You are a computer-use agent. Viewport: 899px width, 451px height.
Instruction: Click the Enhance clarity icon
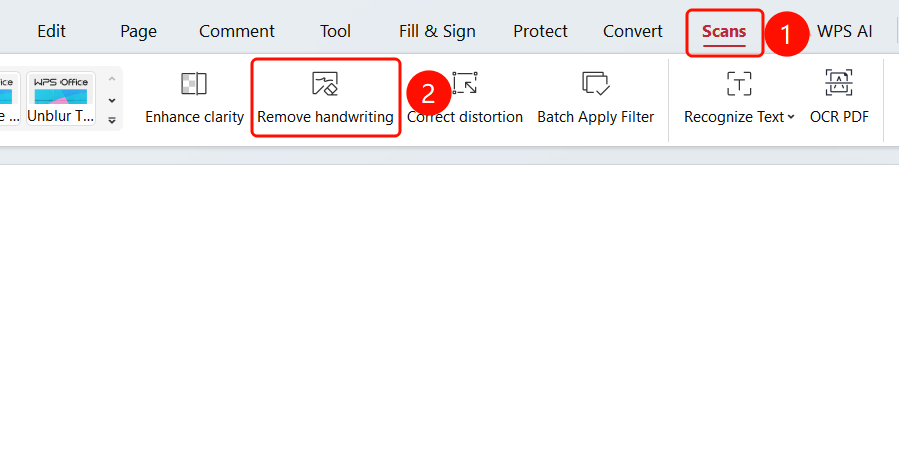click(x=194, y=84)
